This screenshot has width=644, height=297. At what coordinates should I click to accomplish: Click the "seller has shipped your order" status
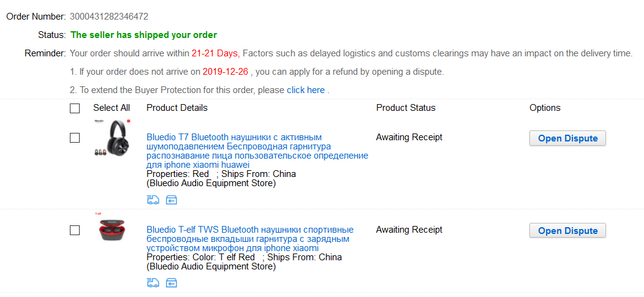point(144,35)
